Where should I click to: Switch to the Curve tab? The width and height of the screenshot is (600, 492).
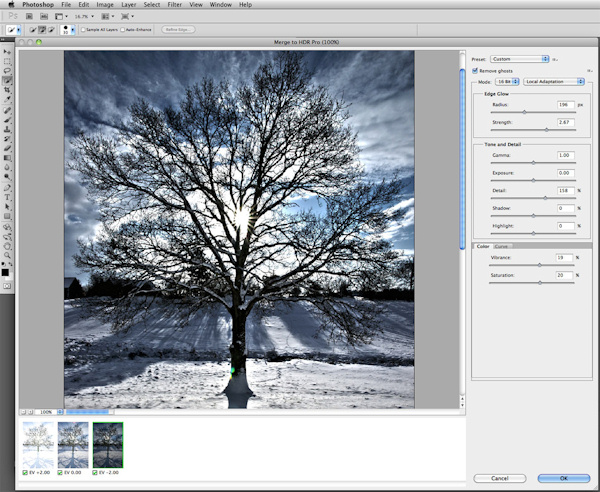(x=501, y=246)
